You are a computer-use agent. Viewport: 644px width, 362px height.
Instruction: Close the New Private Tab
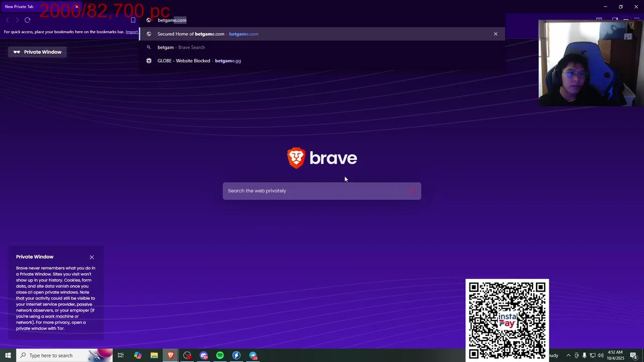(76, 7)
